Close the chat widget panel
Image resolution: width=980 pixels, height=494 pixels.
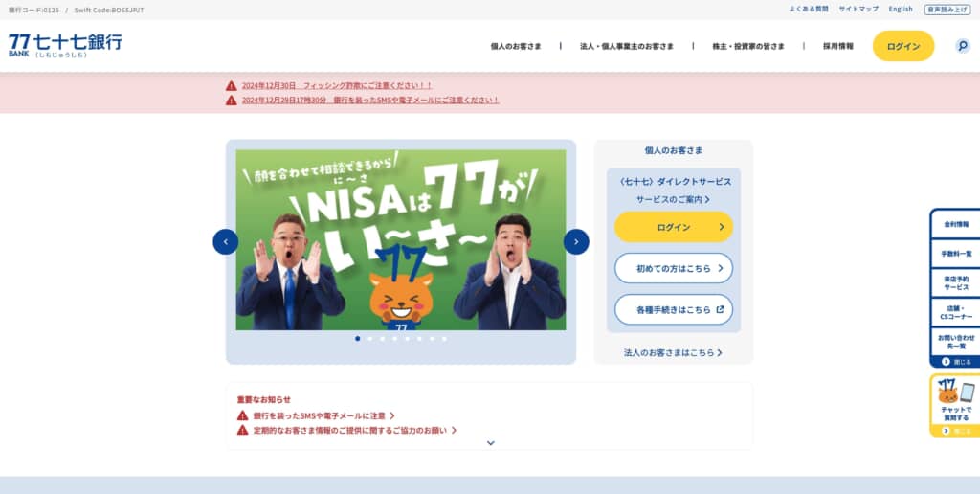[x=956, y=431]
